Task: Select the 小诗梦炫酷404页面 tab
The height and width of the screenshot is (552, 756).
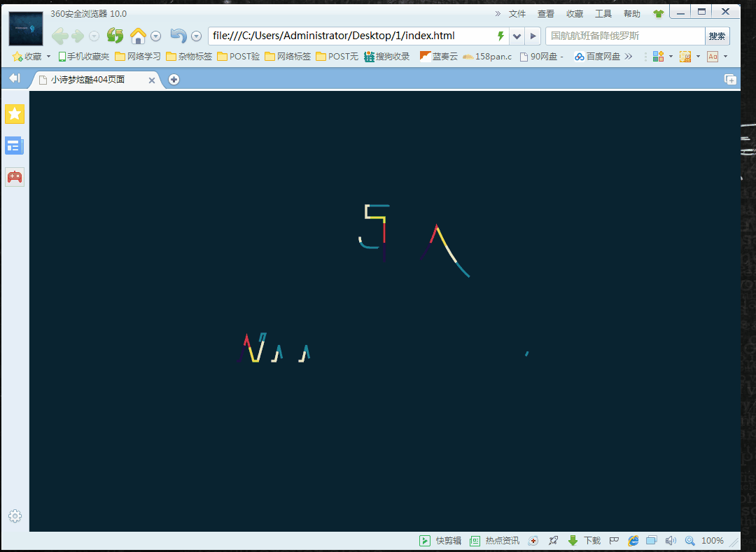Action: coord(87,79)
